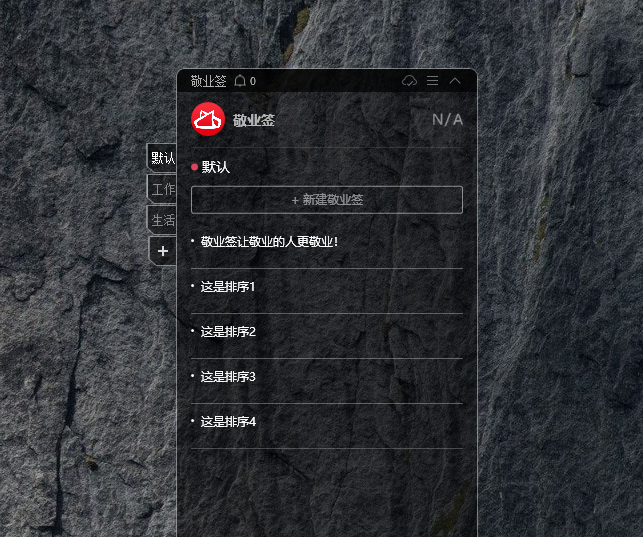Add a new category with plus tab
The image size is (643, 537).
(x=162, y=251)
